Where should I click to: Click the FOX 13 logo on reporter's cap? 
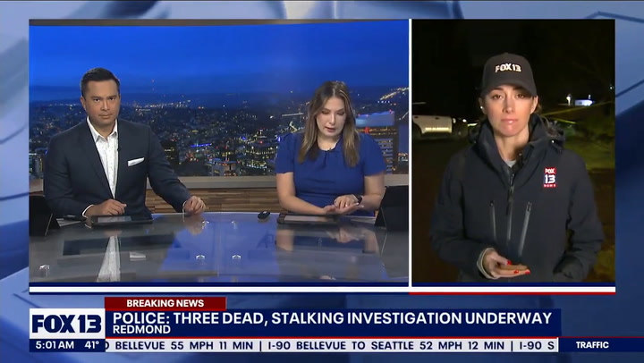coord(508,67)
